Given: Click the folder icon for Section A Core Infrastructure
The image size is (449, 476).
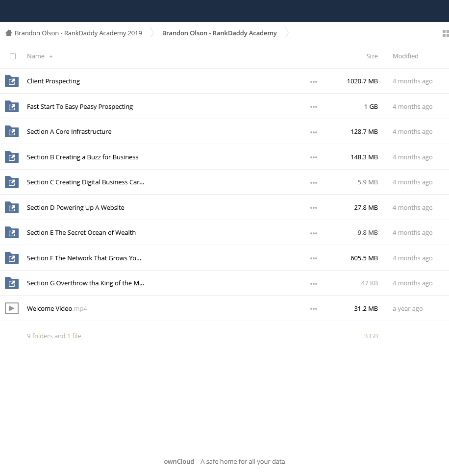Looking at the screenshot, I should point(12,132).
